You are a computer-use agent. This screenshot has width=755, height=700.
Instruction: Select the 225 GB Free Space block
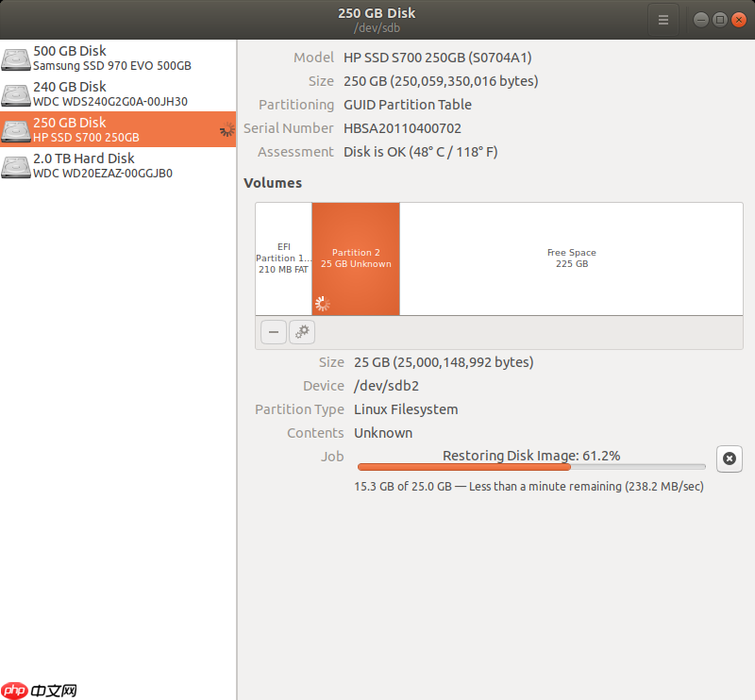pyautogui.click(x=571, y=259)
